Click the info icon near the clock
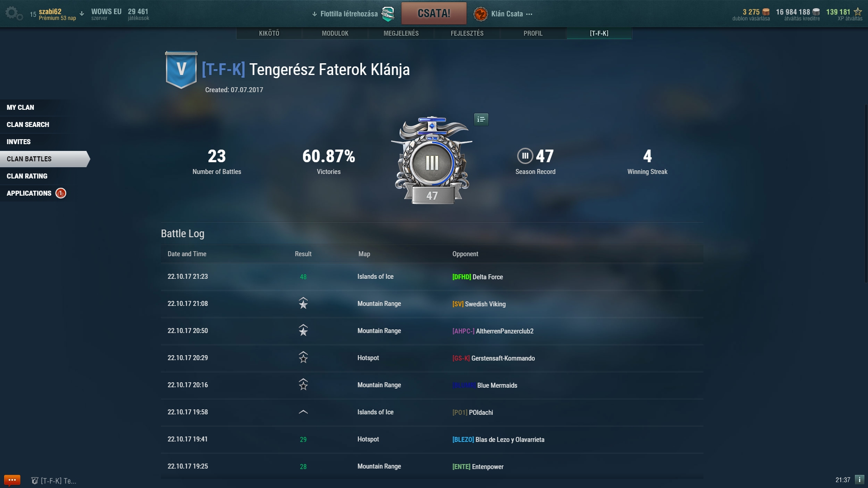 [859, 479]
